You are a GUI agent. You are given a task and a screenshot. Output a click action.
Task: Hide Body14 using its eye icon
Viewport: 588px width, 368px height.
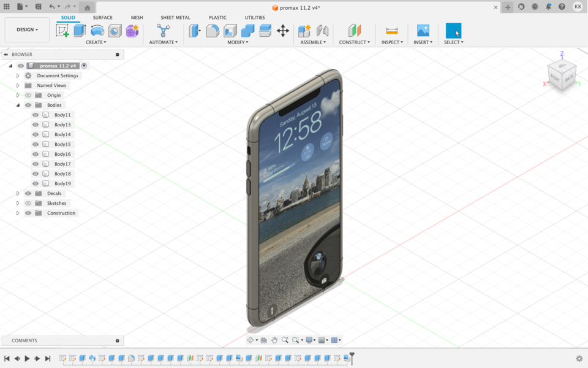36,134
